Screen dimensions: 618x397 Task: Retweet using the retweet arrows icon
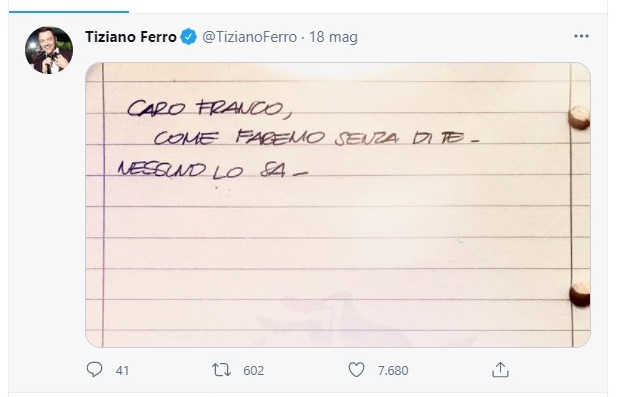pyautogui.click(x=221, y=370)
